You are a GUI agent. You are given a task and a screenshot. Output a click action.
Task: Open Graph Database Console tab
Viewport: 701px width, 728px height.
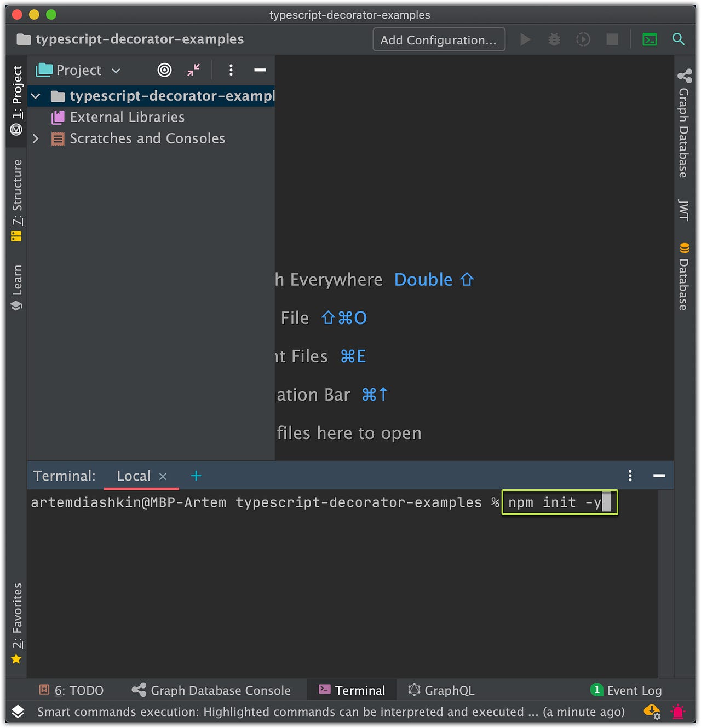(211, 690)
